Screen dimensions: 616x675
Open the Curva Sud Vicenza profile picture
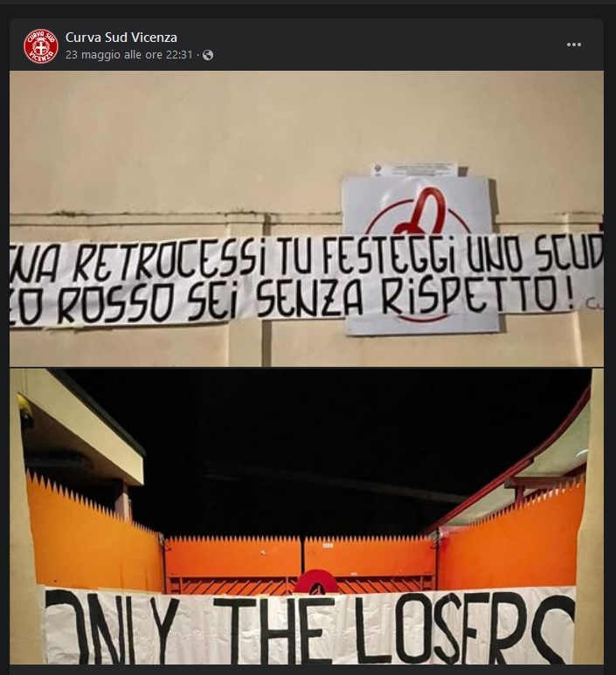coord(41,46)
